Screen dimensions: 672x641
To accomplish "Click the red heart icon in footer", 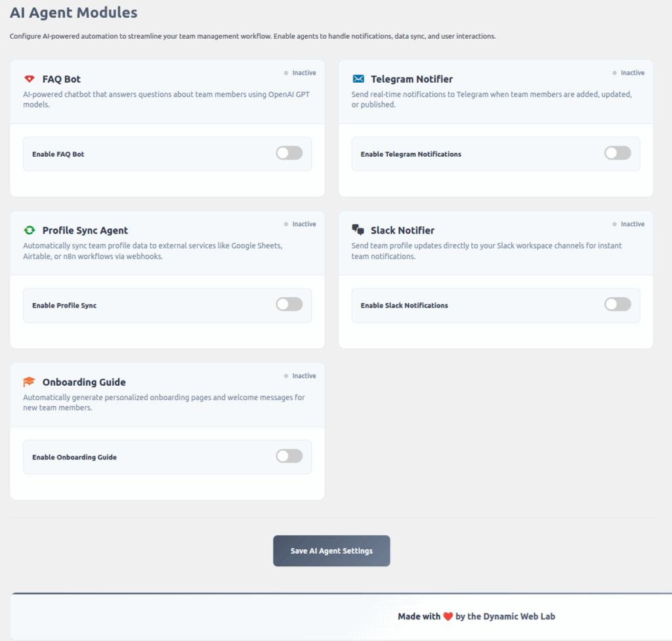I will pos(448,617).
